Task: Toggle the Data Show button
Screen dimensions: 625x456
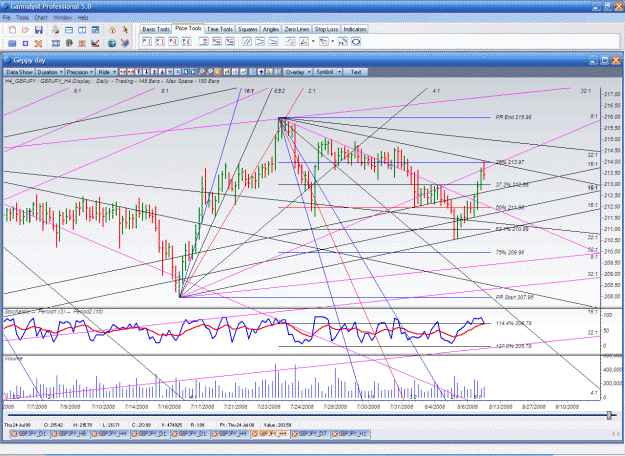Action: pyautogui.click(x=19, y=72)
